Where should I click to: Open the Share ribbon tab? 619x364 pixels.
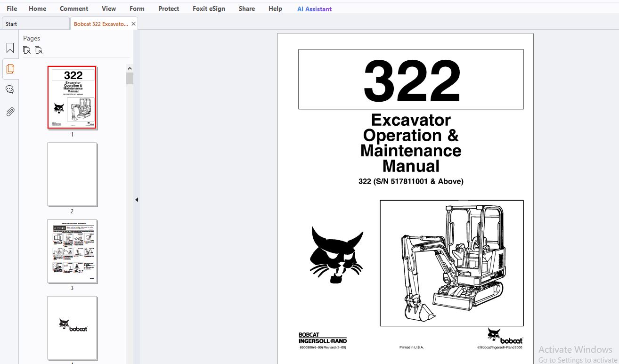point(247,8)
